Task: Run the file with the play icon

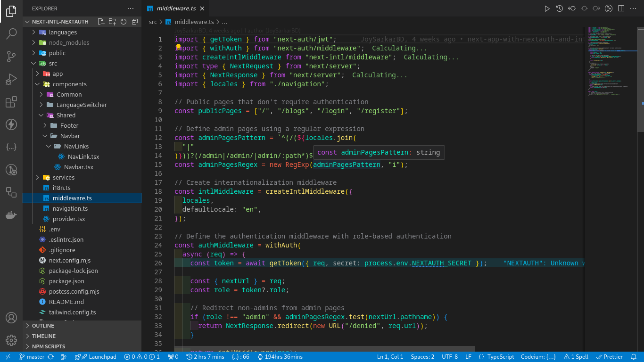Action: click(x=547, y=8)
